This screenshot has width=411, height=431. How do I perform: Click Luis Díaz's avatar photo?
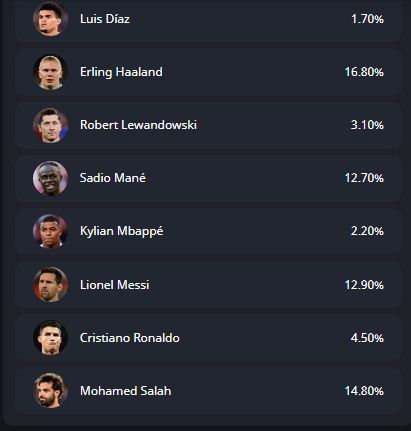50,18
